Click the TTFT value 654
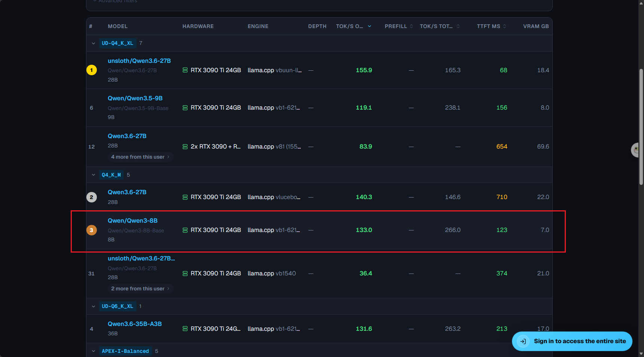The width and height of the screenshot is (644, 357). coord(502,147)
